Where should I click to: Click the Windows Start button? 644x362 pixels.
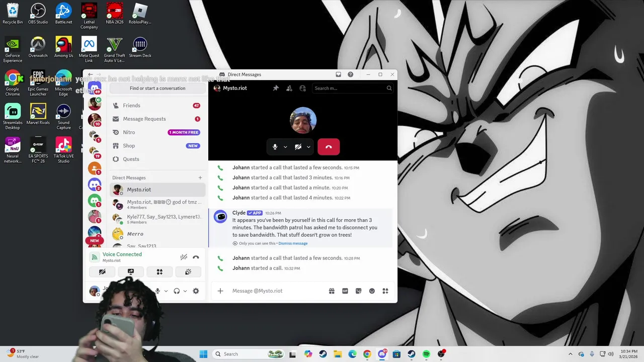[203, 354]
